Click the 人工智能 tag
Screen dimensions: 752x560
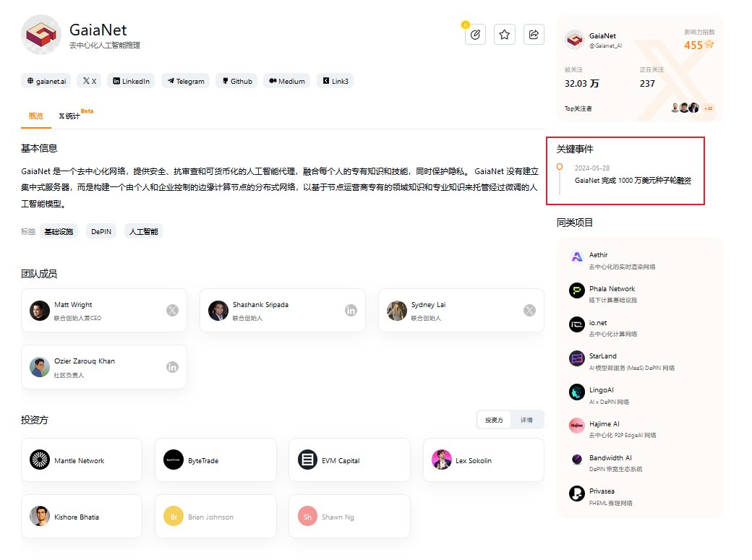143,231
